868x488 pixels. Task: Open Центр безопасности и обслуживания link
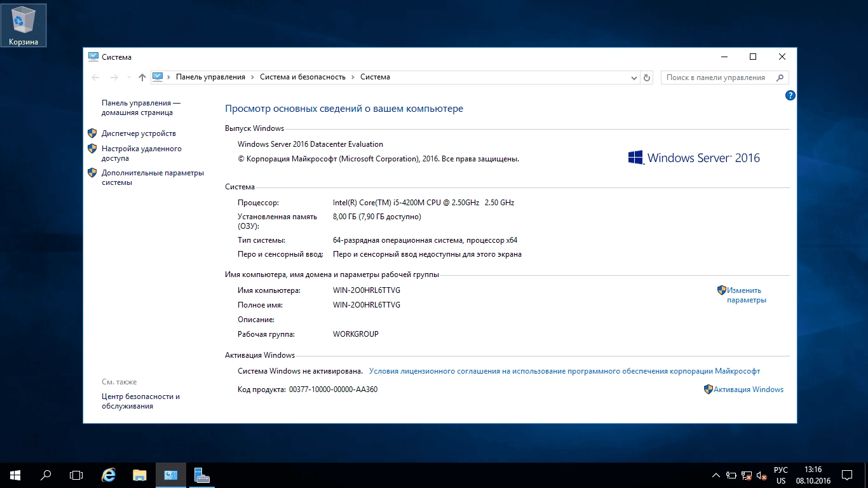pos(140,401)
